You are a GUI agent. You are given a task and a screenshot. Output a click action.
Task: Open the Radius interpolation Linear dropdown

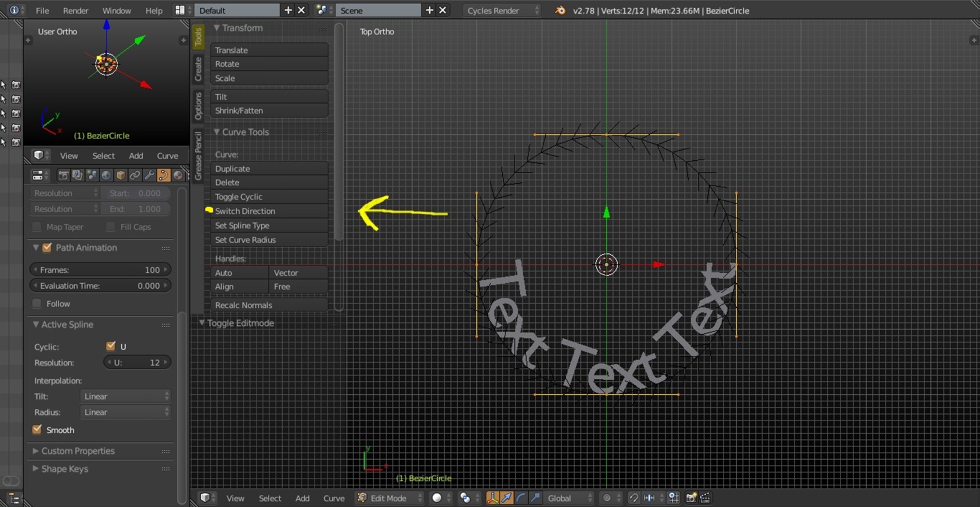(126, 412)
